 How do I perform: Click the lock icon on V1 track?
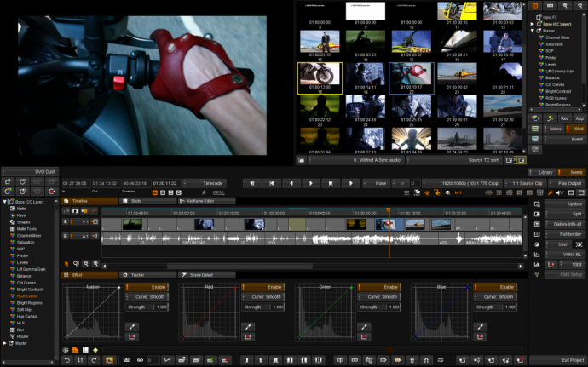pyautogui.click(x=66, y=222)
